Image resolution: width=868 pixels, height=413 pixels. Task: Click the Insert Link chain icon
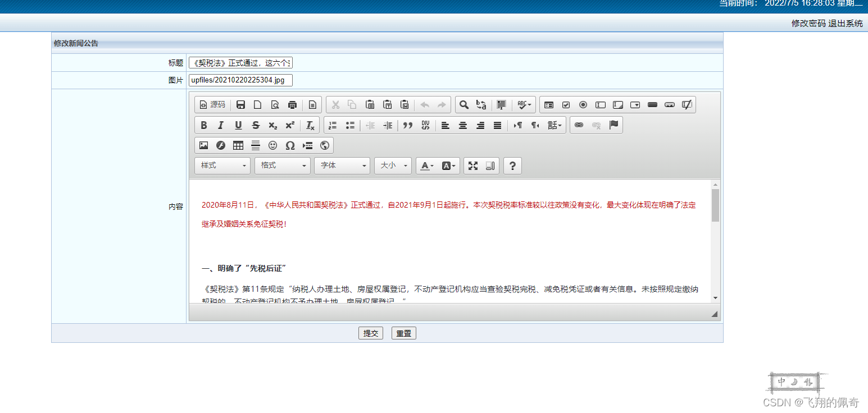pos(579,125)
